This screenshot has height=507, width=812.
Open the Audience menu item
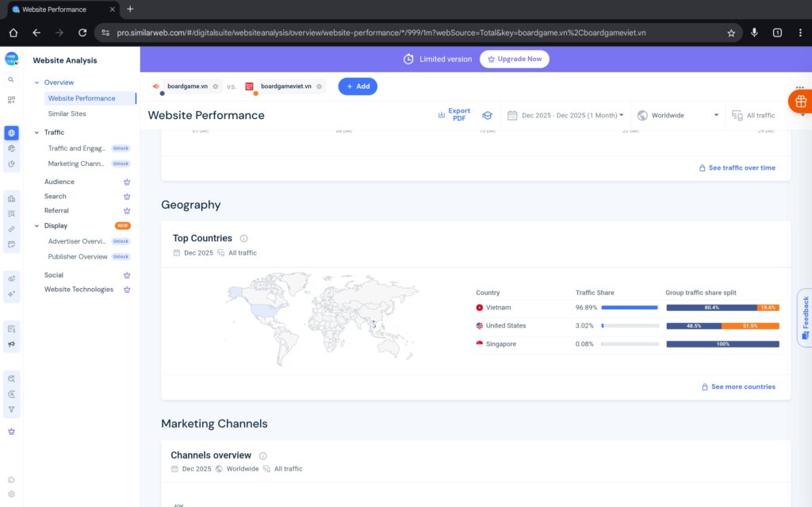(59, 182)
